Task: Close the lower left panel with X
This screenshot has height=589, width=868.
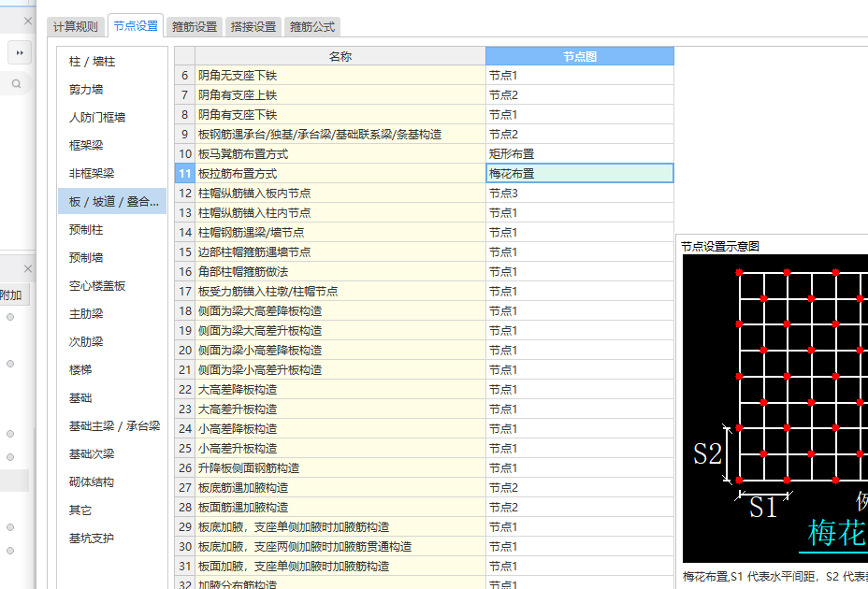Action: click(x=28, y=269)
